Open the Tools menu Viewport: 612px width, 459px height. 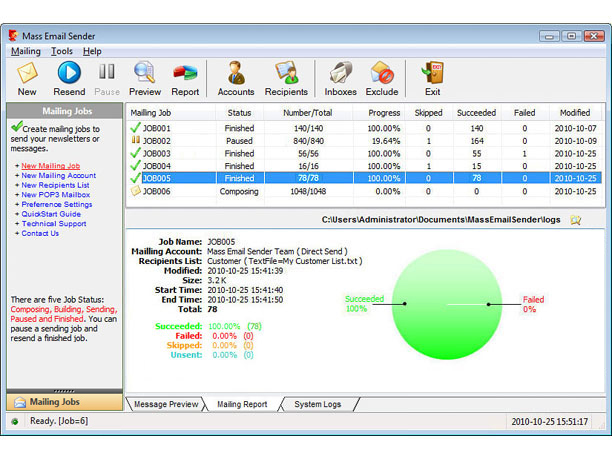click(x=62, y=52)
